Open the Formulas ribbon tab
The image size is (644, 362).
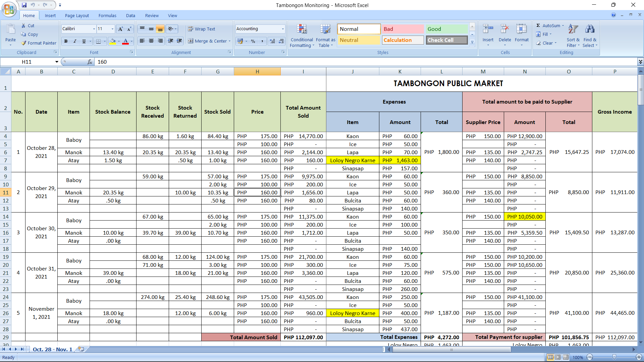(x=107, y=15)
